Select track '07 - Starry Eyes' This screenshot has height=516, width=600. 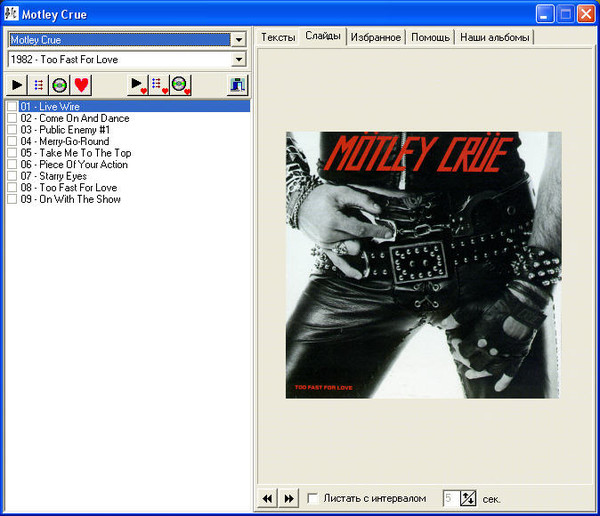coord(54,176)
